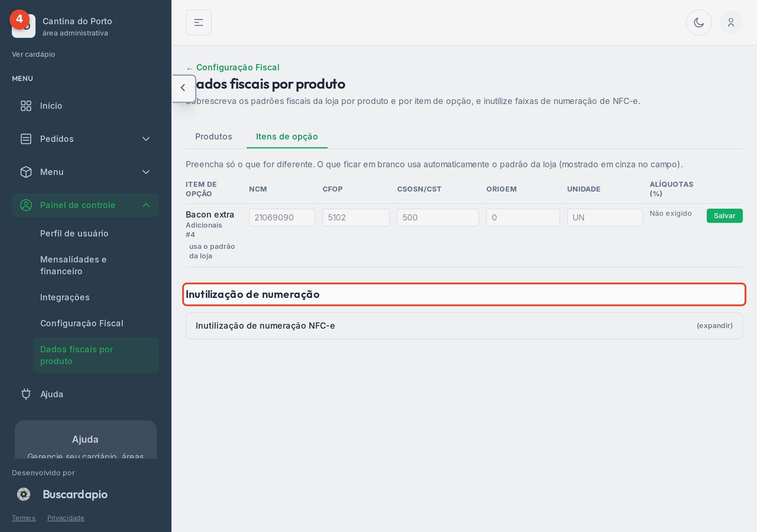This screenshot has height=532, width=757.
Task: Click the Início grid icon
Action: tap(26, 106)
